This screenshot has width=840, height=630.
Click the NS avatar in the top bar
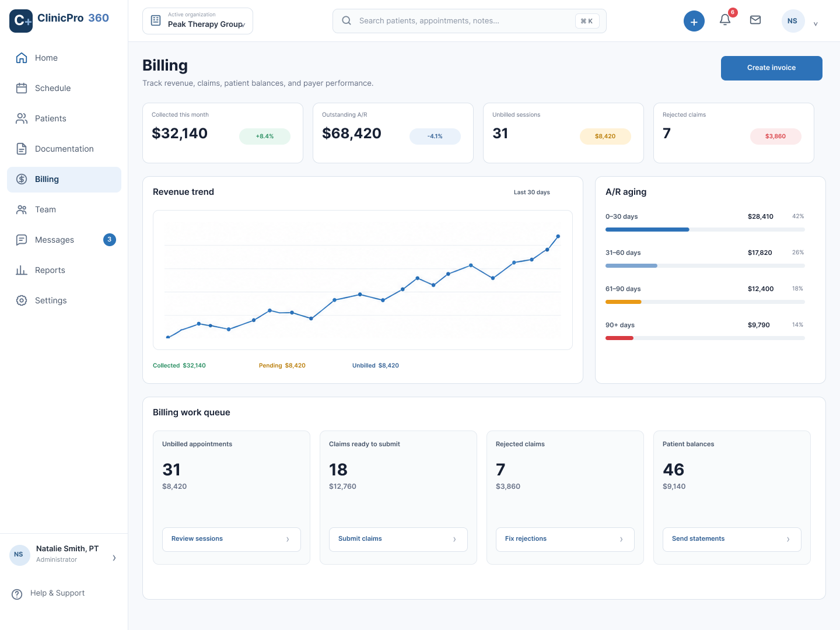pyautogui.click(x=792, y=21)
